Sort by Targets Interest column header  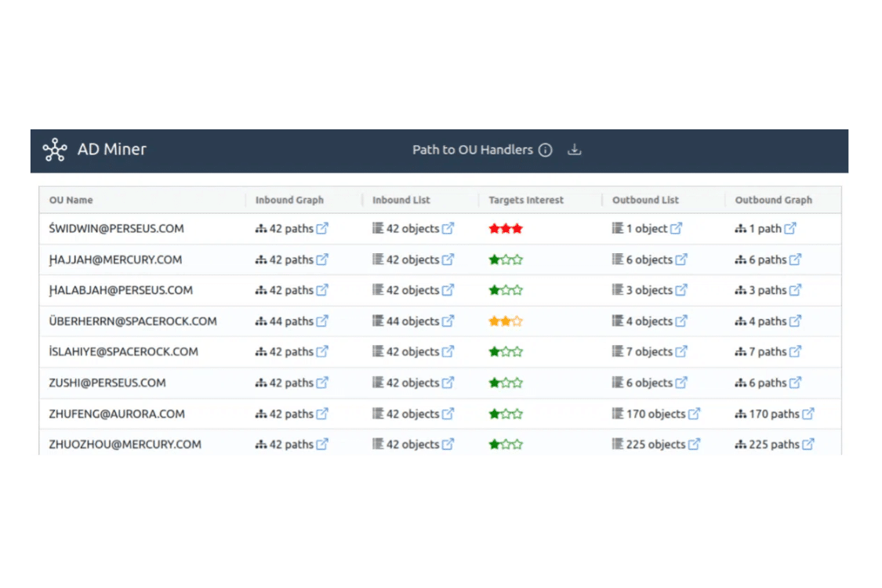coord(526,200)
